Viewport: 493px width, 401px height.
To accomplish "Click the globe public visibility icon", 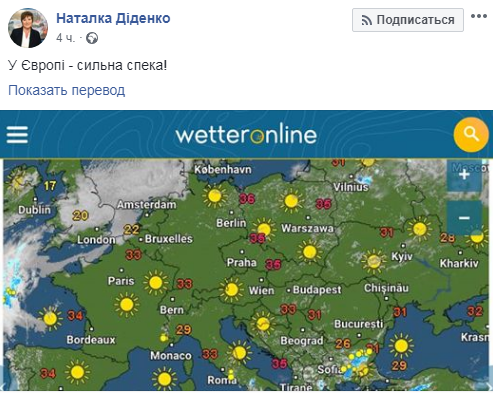I will point(92,38).
